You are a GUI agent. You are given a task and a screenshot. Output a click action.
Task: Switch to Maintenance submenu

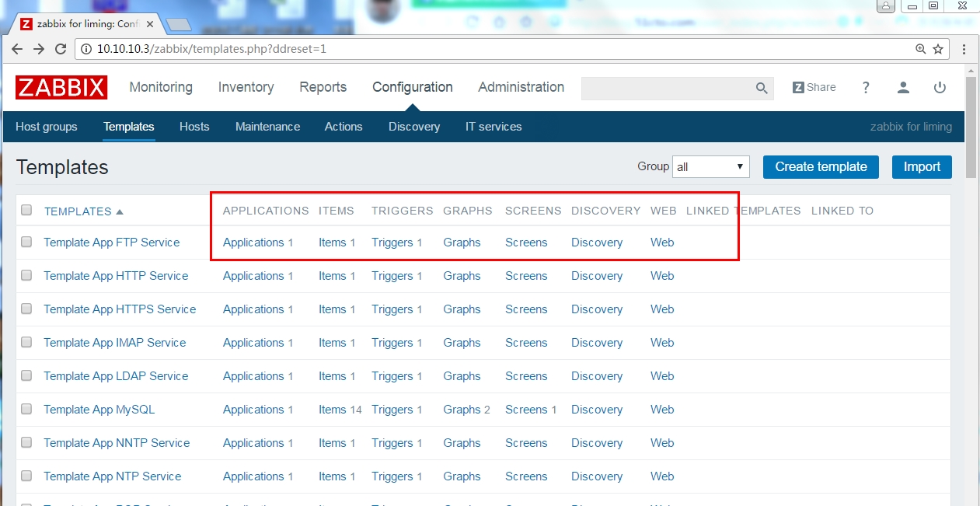(267, 127)
